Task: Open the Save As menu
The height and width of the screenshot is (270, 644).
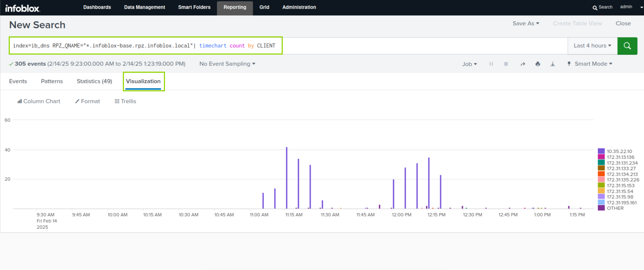Action: click(x=526, y=23)
